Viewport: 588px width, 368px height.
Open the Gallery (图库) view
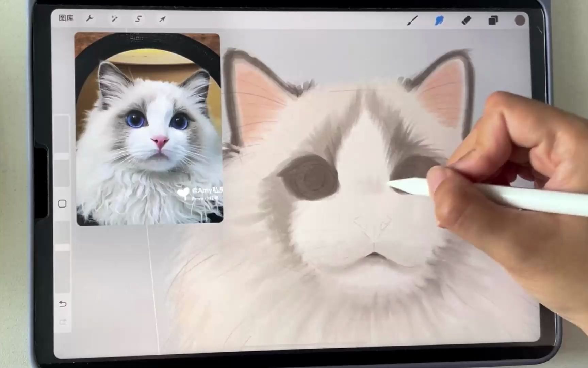pos(66,18)
